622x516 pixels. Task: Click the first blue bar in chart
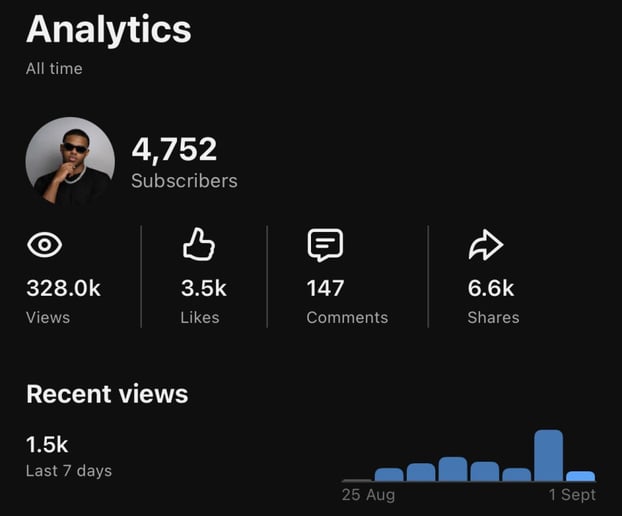389,474
